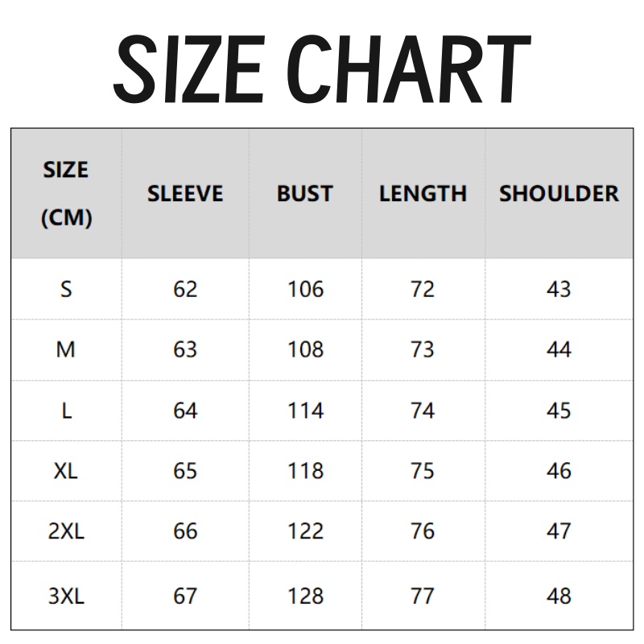Viewport: 644px width, 644px height.
Task: Click the sleeve value 67 for size 3XL
Action: [185, 596]
